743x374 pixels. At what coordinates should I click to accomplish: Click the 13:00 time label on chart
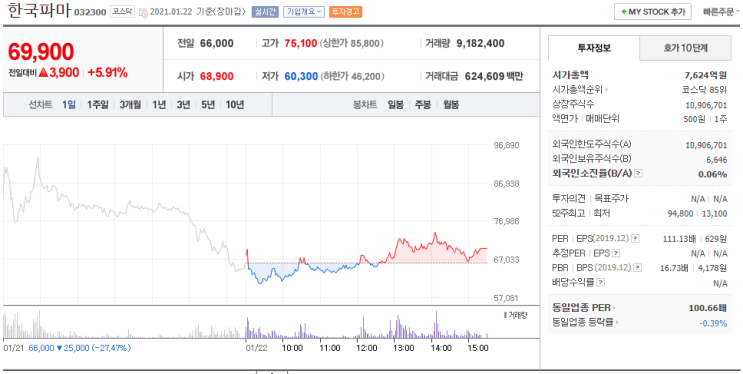point(404,348)
